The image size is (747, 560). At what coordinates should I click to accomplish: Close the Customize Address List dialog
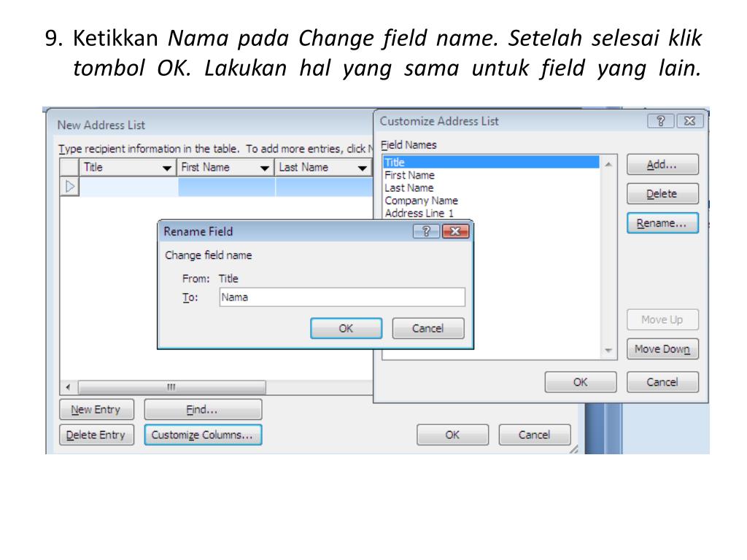point(690,121)
